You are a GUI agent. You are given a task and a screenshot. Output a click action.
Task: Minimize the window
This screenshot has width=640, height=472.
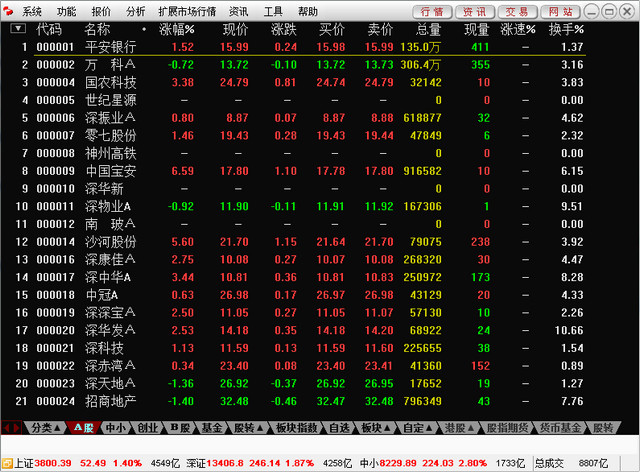(x=591, y=11)
